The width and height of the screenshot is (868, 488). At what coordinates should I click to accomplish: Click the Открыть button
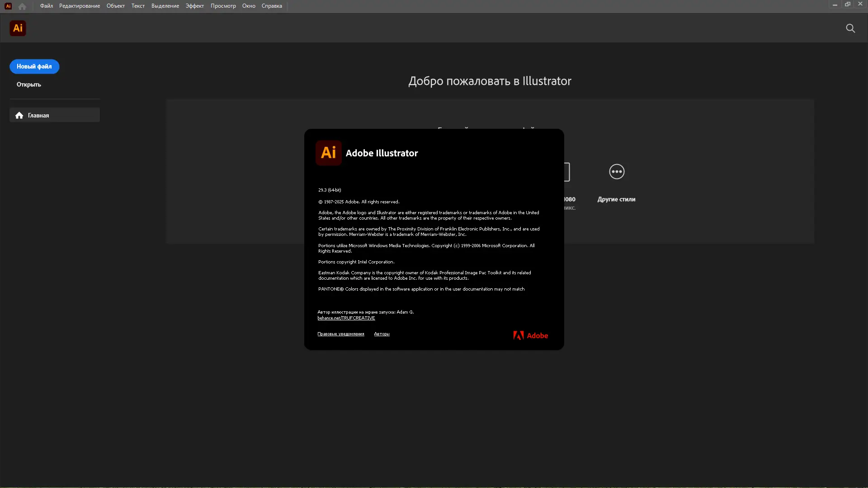pyautogui.click(x=29, y=84)
